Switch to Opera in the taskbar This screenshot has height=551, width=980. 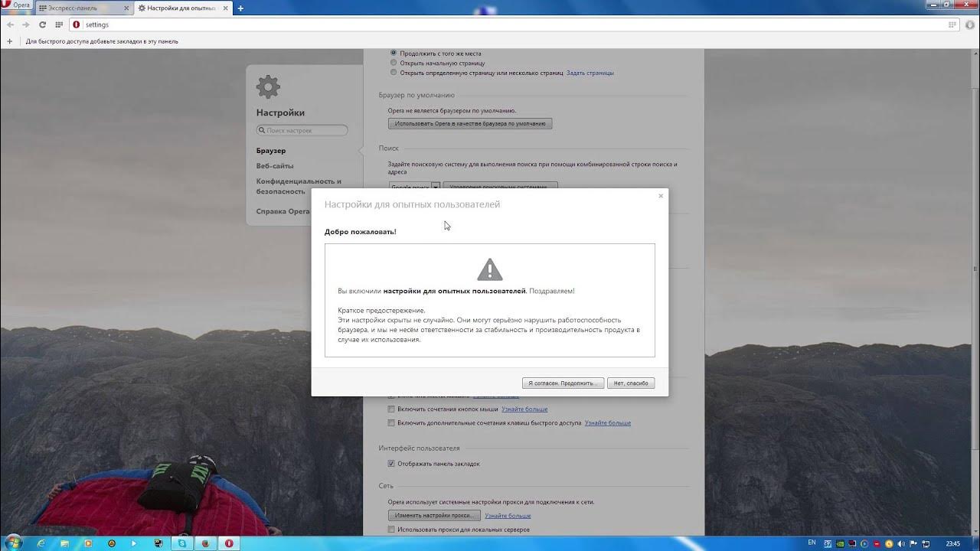[229, 543]
